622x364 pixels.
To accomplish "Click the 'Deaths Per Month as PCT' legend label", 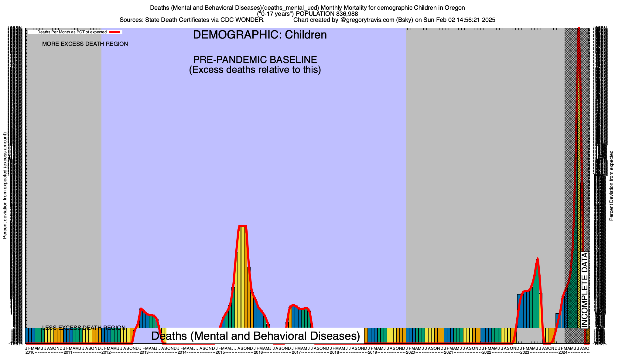I will coord(72,32).
